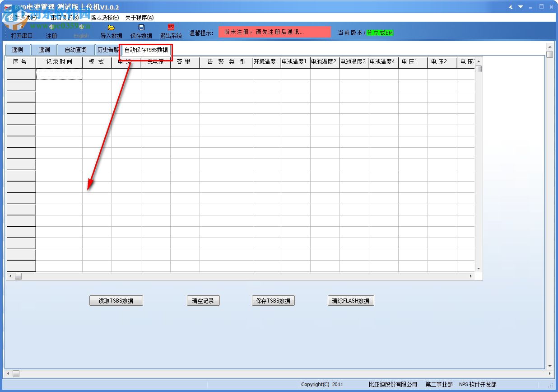Click the data grid's vertical scrollbar down arrow
The height and width of the screenshot is (392, 558).
[x=479, y=268]
